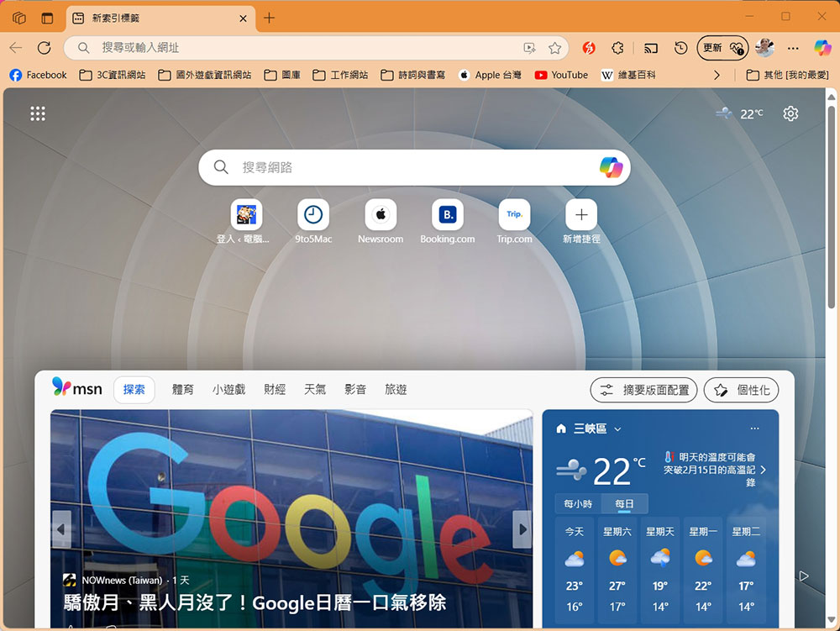Go back with the back arrow

15,48
